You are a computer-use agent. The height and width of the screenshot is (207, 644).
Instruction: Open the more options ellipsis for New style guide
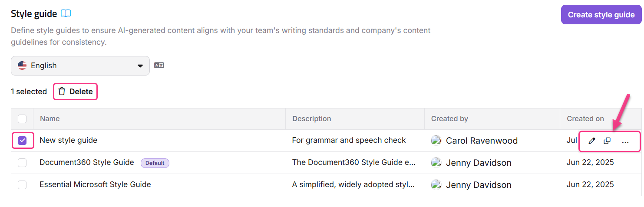pyautogui.click(x=625, y=141)
